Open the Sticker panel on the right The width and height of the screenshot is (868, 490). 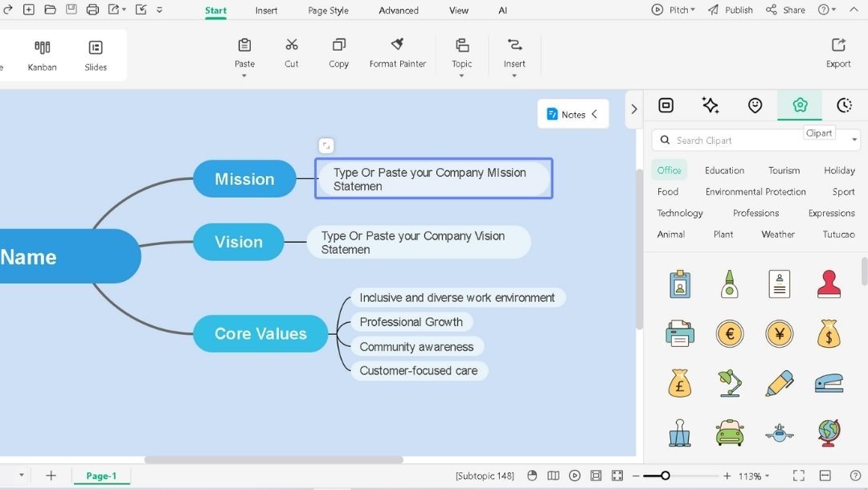click(755, 104)
